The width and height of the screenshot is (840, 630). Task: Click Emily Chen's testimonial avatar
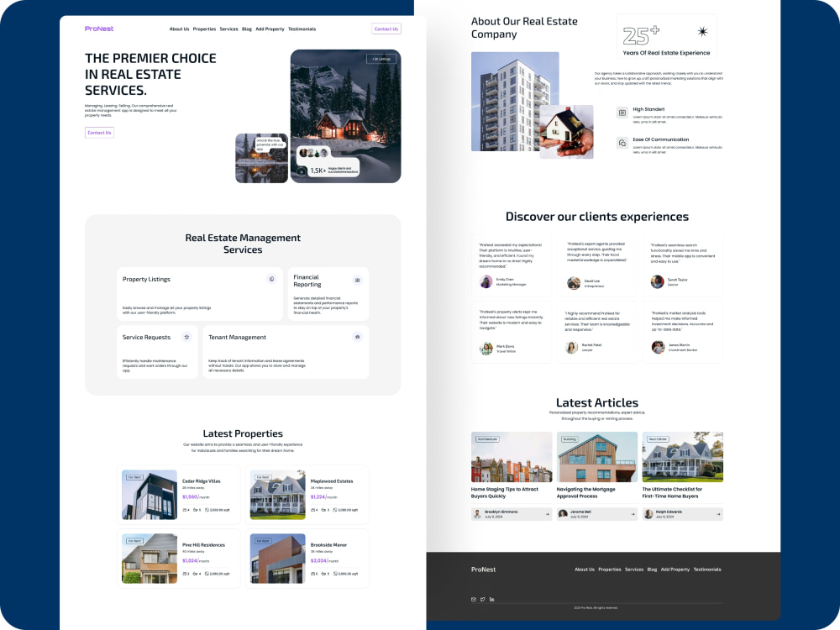486,281
